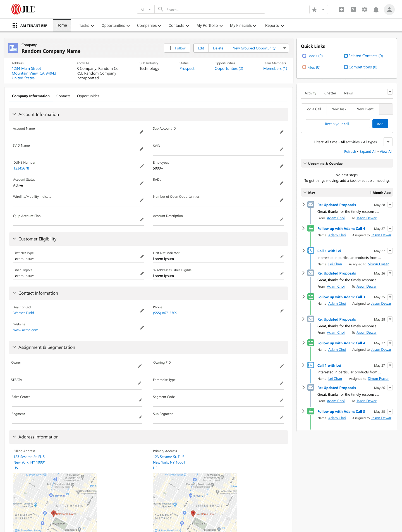The image size is (402, 532).
Task: Edit the Key Contact pencil icon
Action: (x=142, y=311)
